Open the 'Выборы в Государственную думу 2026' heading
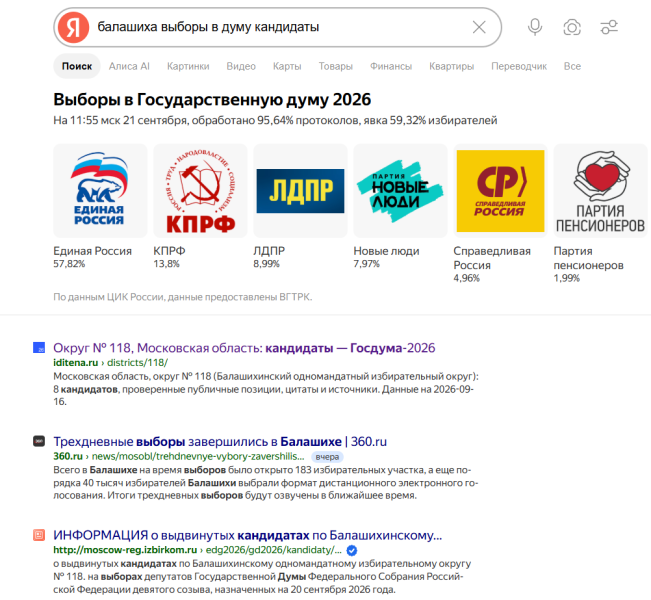This screenshot has height=600, width=651. [212, 100]
